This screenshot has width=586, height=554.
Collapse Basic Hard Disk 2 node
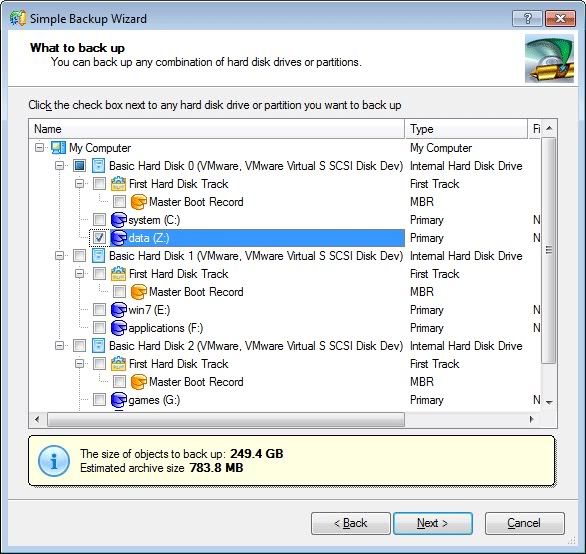59,346
